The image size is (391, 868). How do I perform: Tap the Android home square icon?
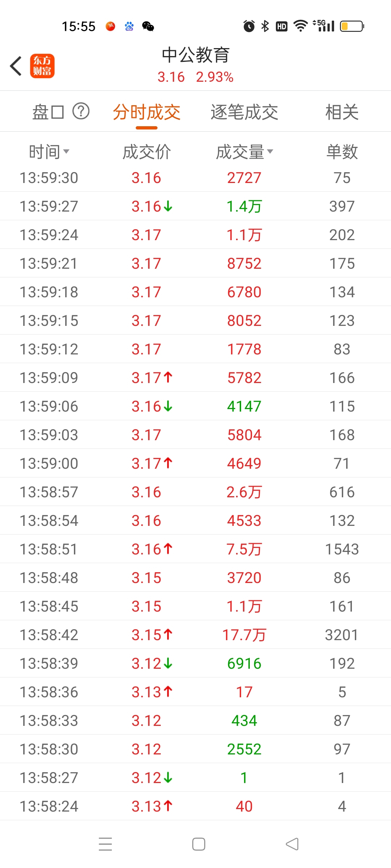pyautogui.click(x=199, y=844)
